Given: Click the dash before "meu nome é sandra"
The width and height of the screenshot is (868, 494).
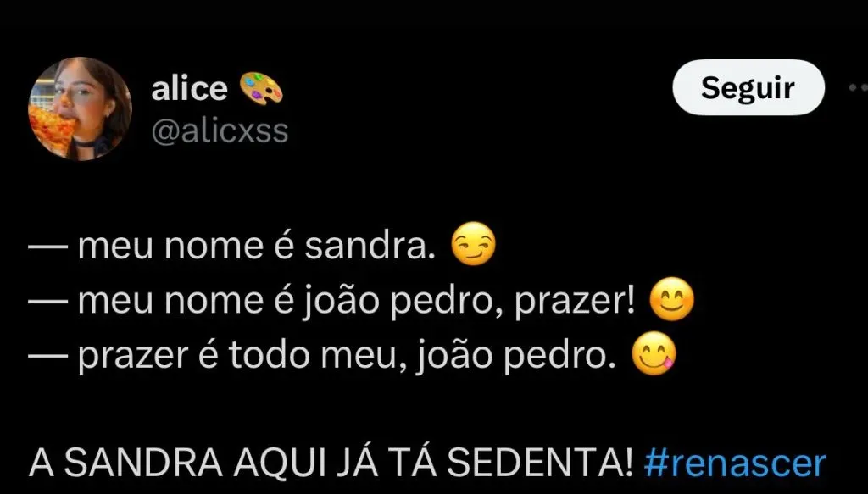Looking at the screenshot, I should click(x=47, y=247).
